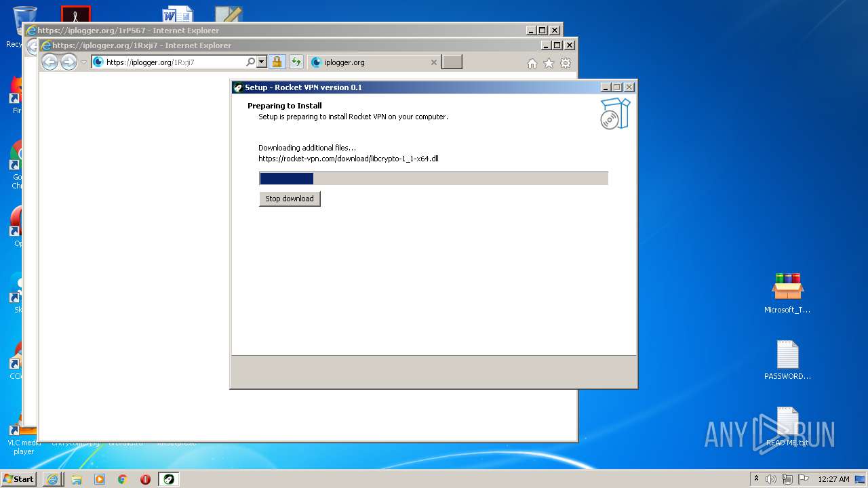868x488 pixels.
Task: Close the iplogger.org tab
Action: [x=434, y=62]
